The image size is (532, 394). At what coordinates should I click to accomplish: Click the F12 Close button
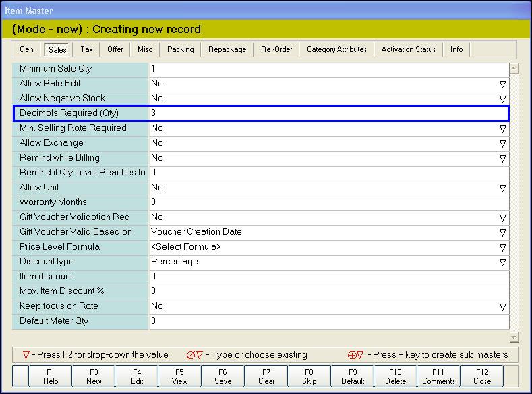point(482,376)
